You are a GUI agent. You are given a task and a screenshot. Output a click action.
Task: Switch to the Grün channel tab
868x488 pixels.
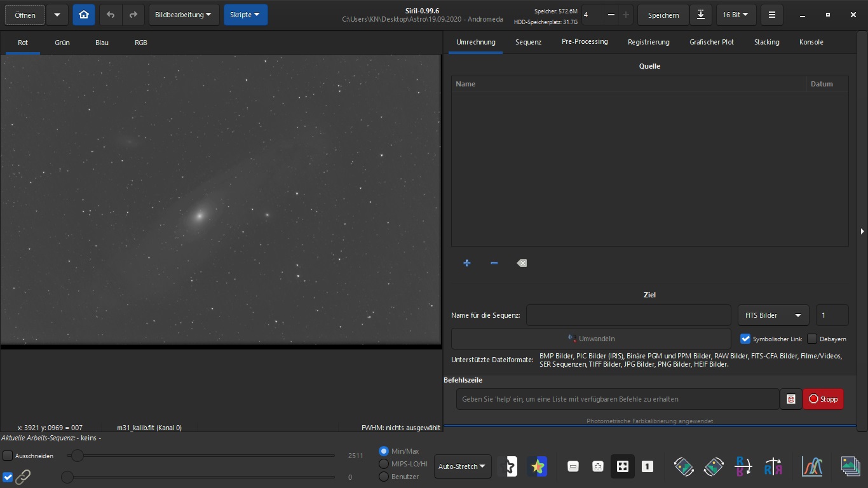pos(62,43)
